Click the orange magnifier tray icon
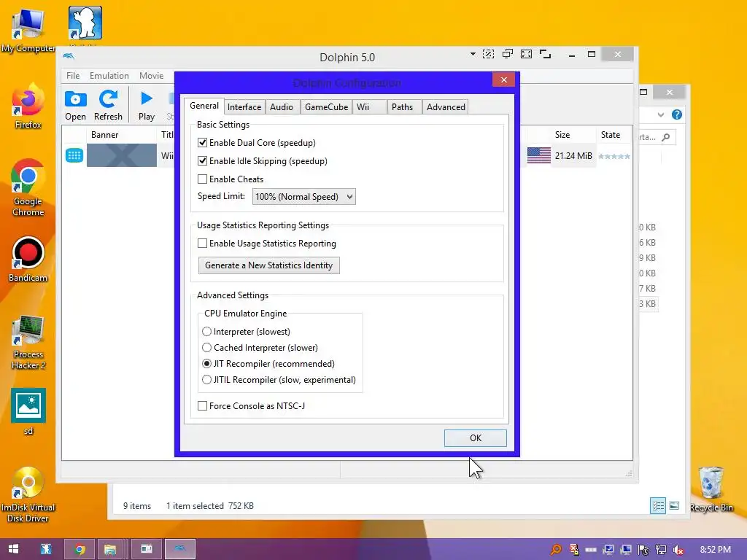The image size is (747, 560). pos(555,550)
